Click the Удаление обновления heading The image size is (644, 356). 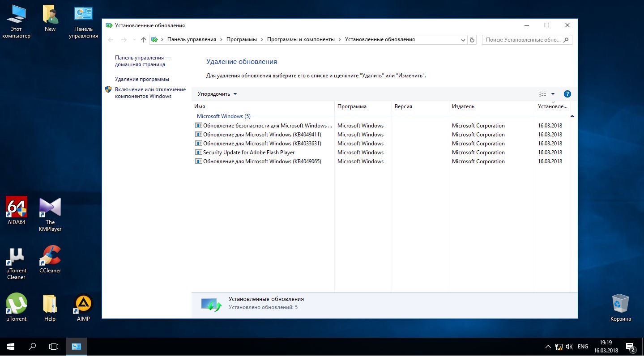(x=242, y=62)
